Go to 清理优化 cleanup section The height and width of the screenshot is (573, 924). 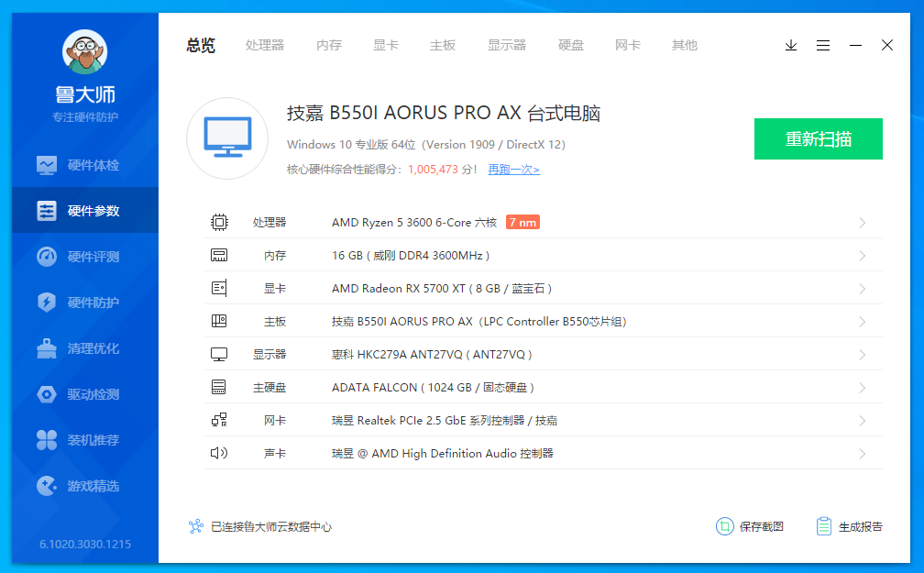(x=84, y=348)
